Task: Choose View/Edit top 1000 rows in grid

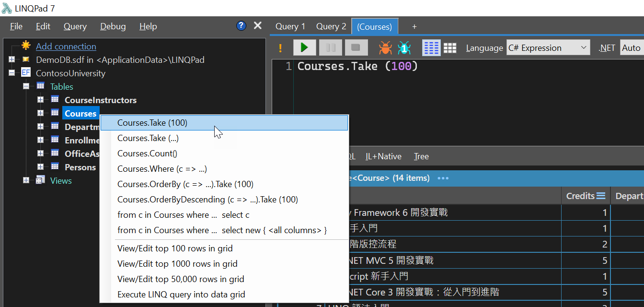Action: coord(224,264)
